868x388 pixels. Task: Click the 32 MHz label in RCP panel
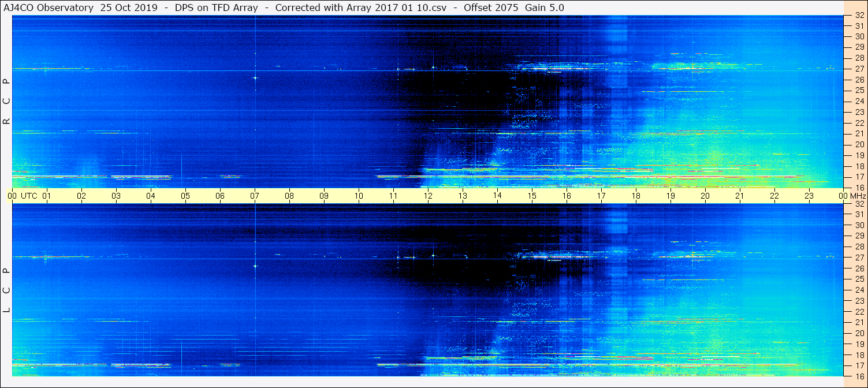[859, 16]
